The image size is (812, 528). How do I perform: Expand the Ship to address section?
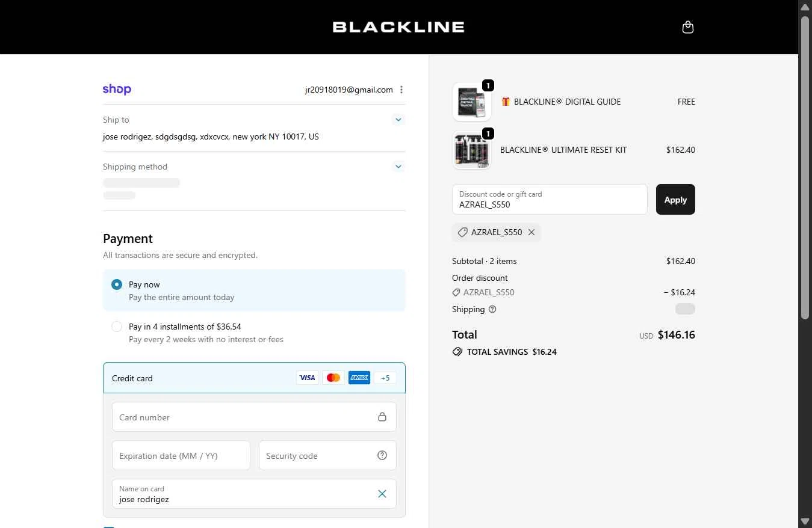398,120
